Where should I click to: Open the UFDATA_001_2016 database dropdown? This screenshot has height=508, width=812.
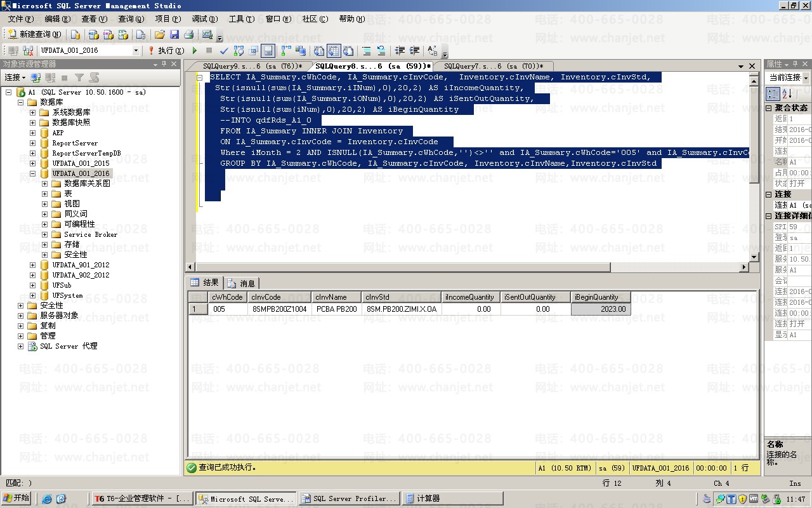tap(136, 50)
